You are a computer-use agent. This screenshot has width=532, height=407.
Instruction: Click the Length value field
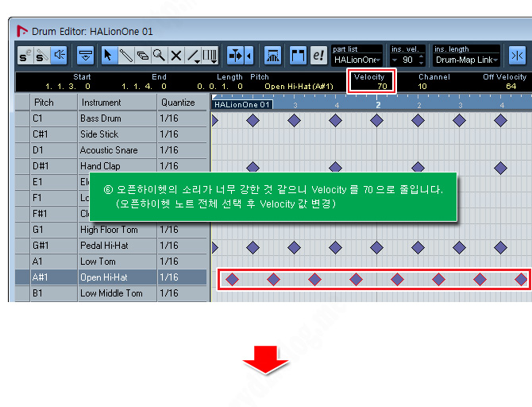click(x=220, y=87)
